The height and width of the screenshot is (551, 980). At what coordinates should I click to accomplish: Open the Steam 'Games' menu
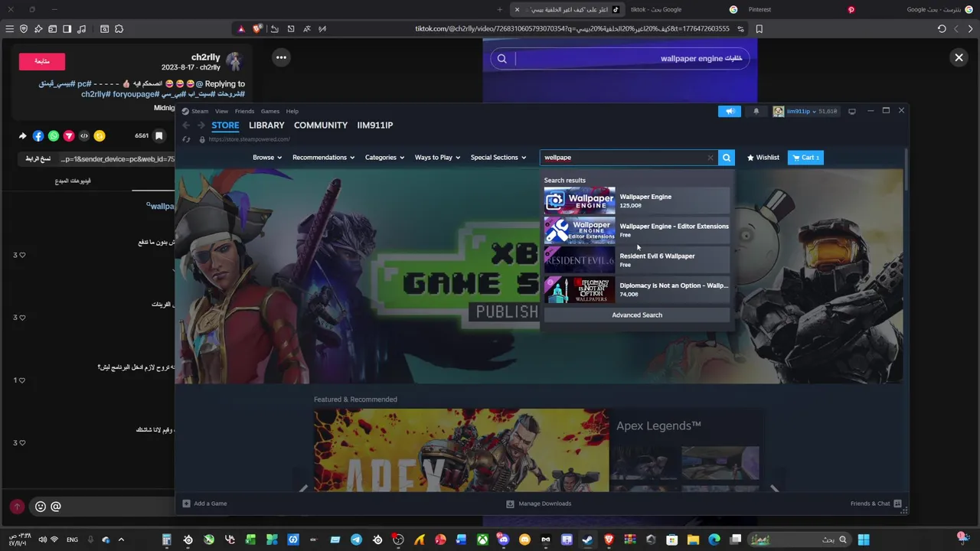tap(269, 112)
